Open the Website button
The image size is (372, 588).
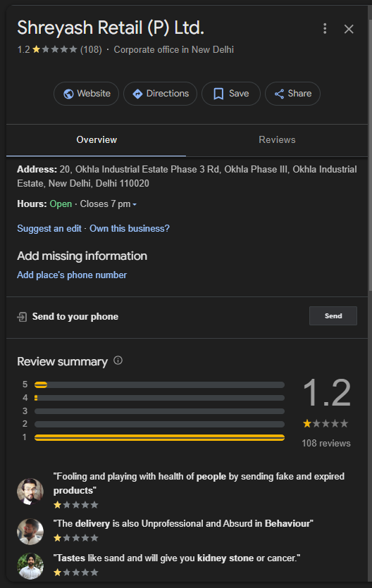coord(86,94)
